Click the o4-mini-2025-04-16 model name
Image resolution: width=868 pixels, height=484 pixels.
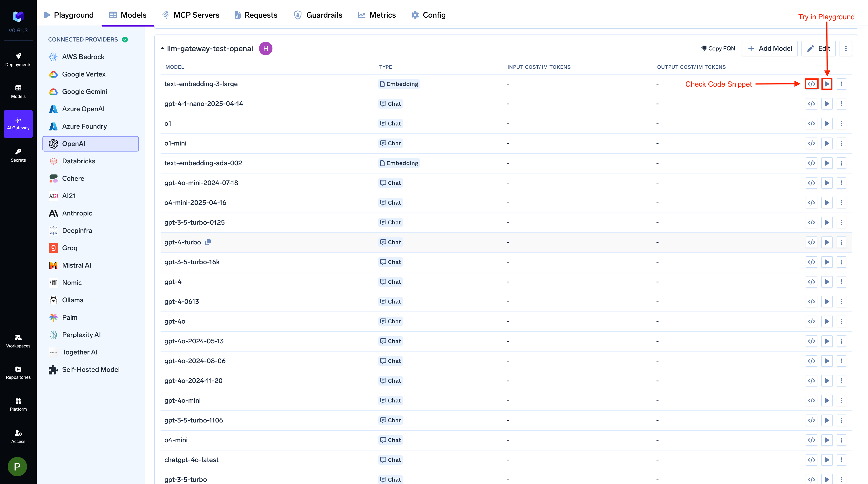pyautogui.click(x=195, y=203)
